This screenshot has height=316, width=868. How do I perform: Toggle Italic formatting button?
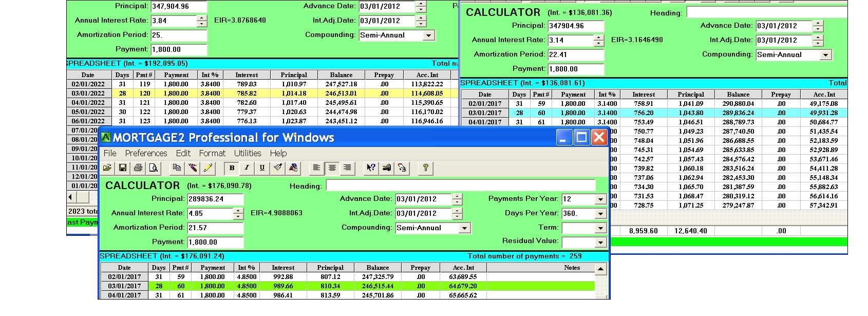point(247,168)
